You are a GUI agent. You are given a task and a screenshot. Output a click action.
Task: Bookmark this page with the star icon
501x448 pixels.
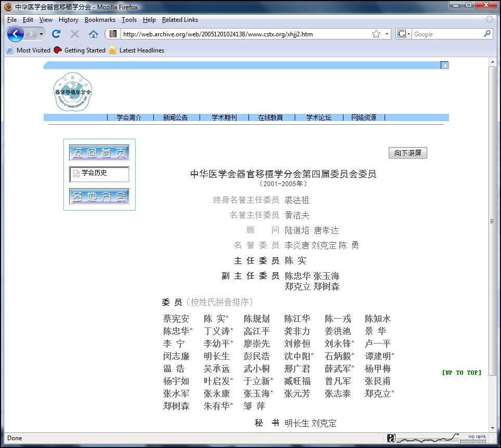tap(376, 34)
